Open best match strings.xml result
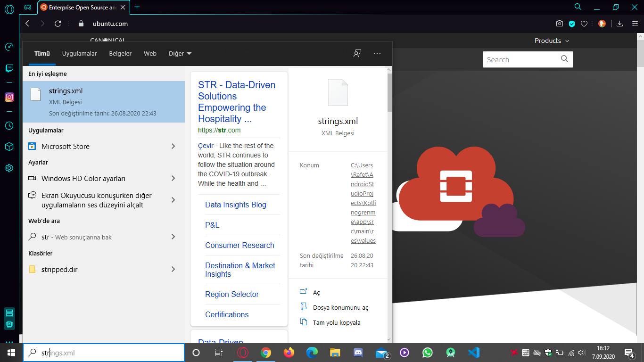 click(x=104, y=102)
